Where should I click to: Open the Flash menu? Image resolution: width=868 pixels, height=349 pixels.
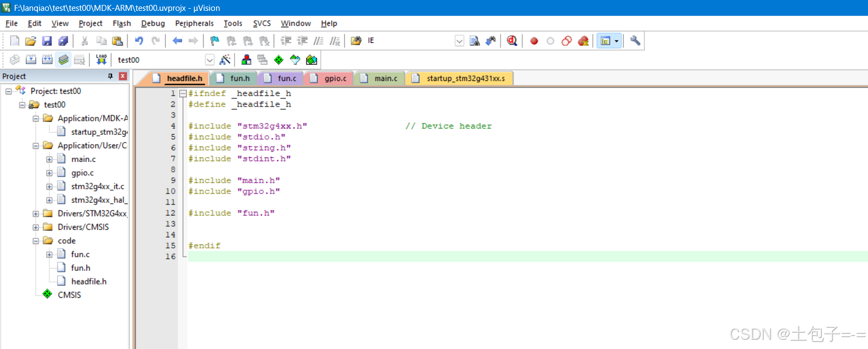click(122, 23)
